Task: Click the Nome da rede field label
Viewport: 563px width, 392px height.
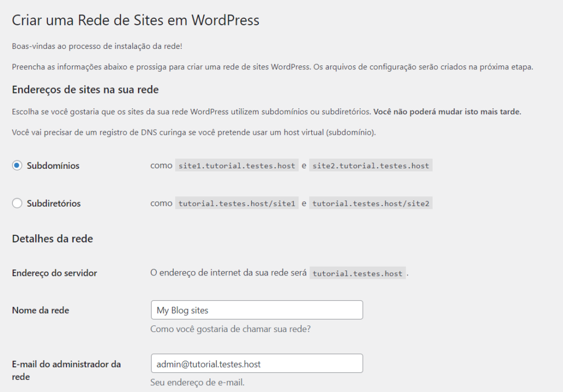Action: (x=41, y=310)
